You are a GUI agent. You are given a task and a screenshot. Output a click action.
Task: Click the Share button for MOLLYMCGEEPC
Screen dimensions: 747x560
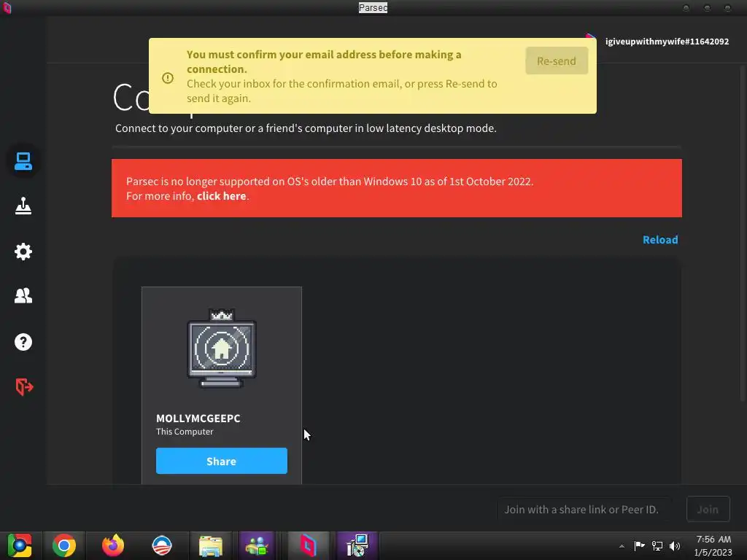point(222,461)
